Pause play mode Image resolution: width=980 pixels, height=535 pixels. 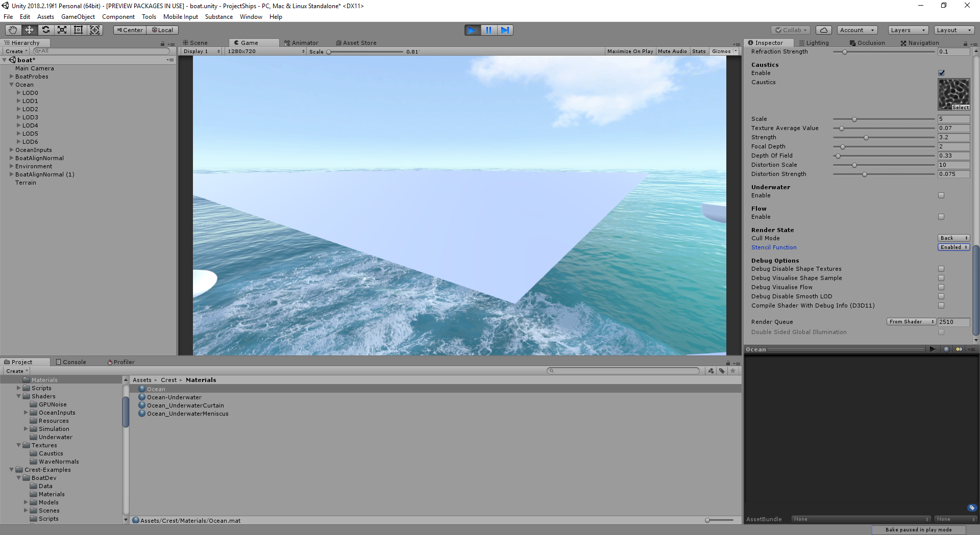point(488,30)
